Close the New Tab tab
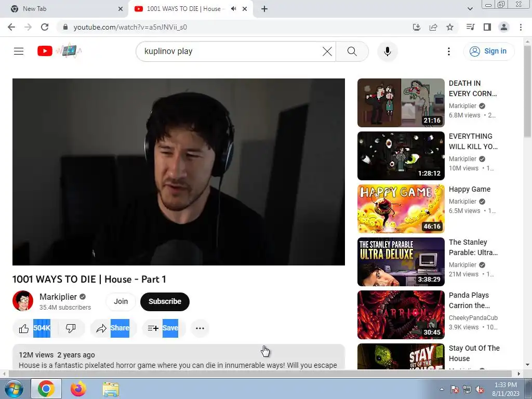The image size is (532, 399). coord(121,9)
